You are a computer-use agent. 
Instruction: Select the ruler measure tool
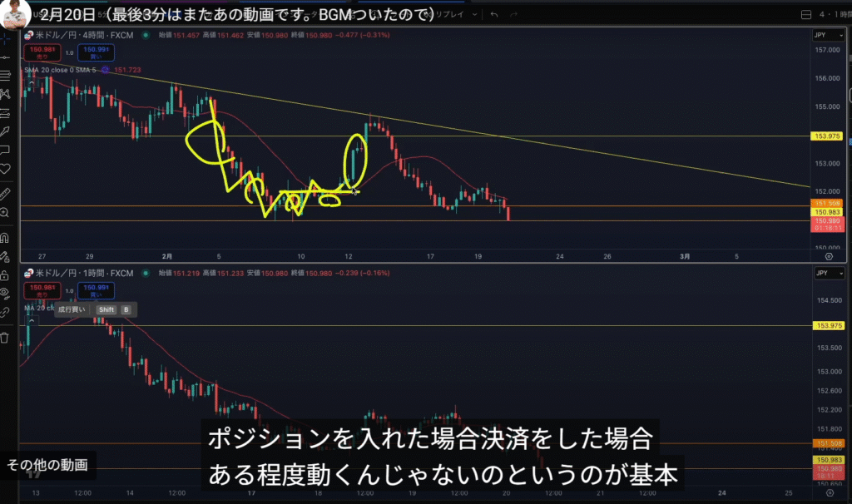[5, 193]
